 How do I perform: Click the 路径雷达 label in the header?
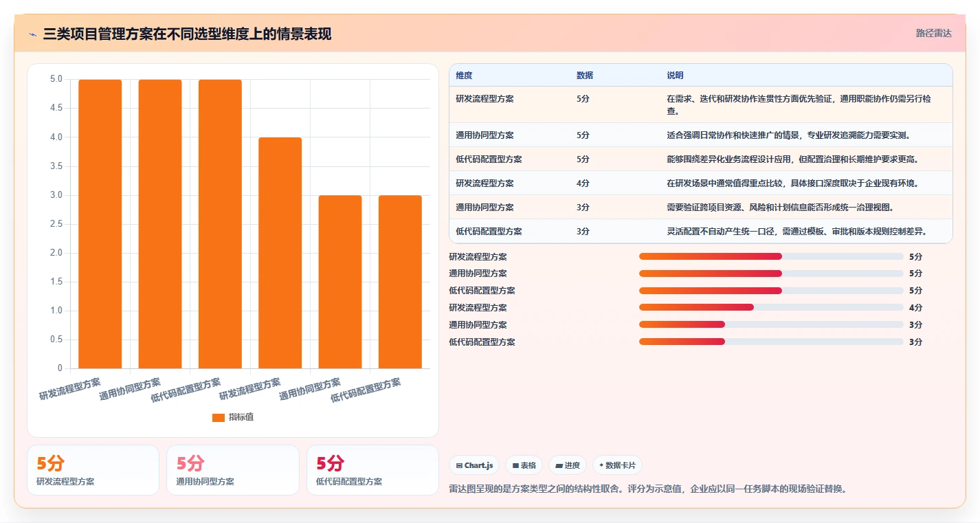click(934, 33)
